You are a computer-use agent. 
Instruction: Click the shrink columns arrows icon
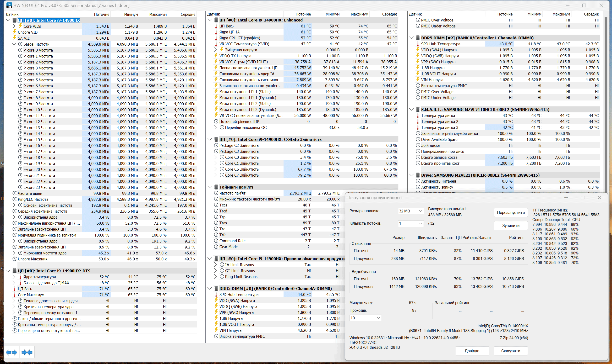coord(27,353)
